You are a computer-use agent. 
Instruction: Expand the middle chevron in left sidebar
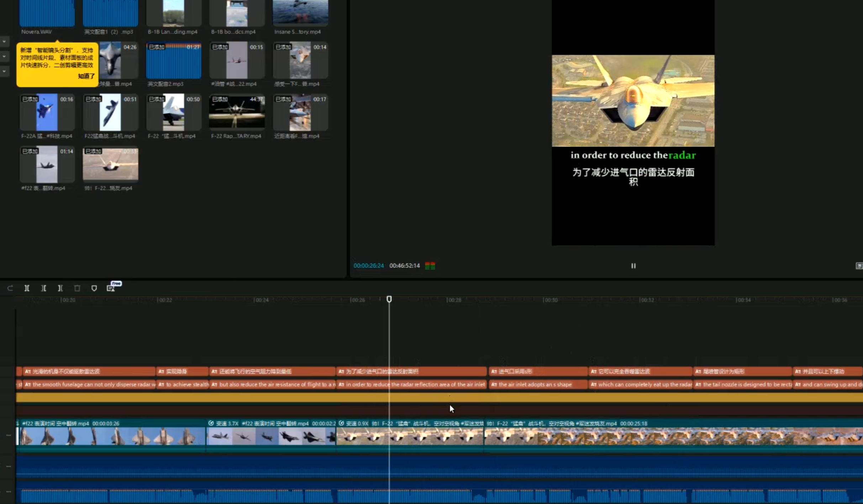click(4, 56)
